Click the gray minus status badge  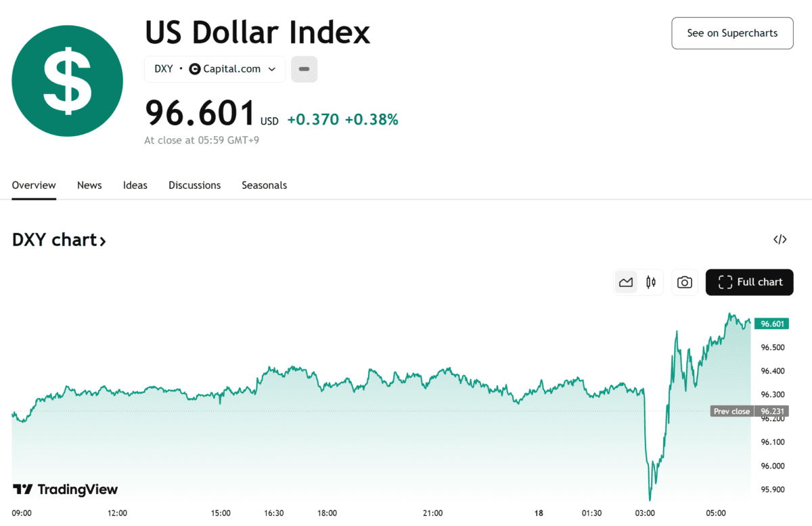(304, 69)
